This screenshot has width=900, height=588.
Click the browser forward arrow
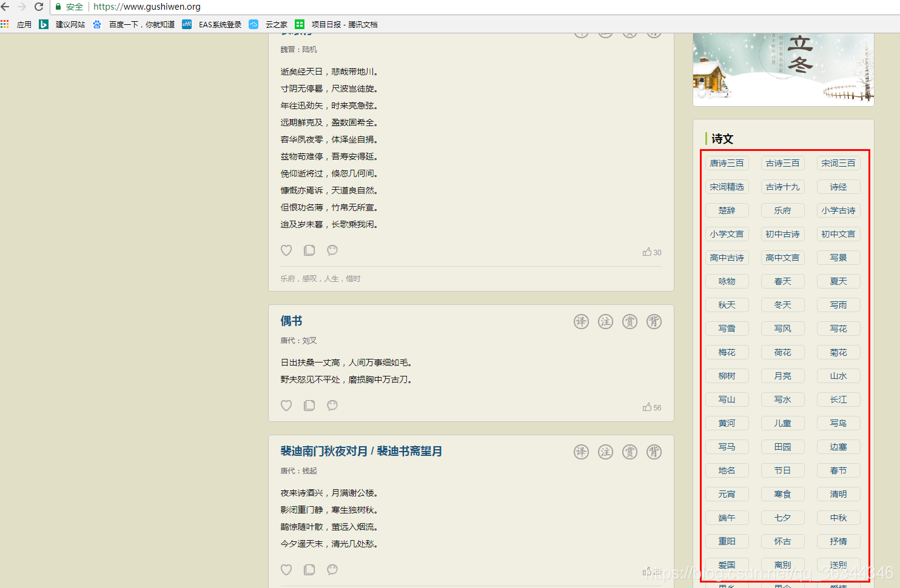click(x=22, y=7)
